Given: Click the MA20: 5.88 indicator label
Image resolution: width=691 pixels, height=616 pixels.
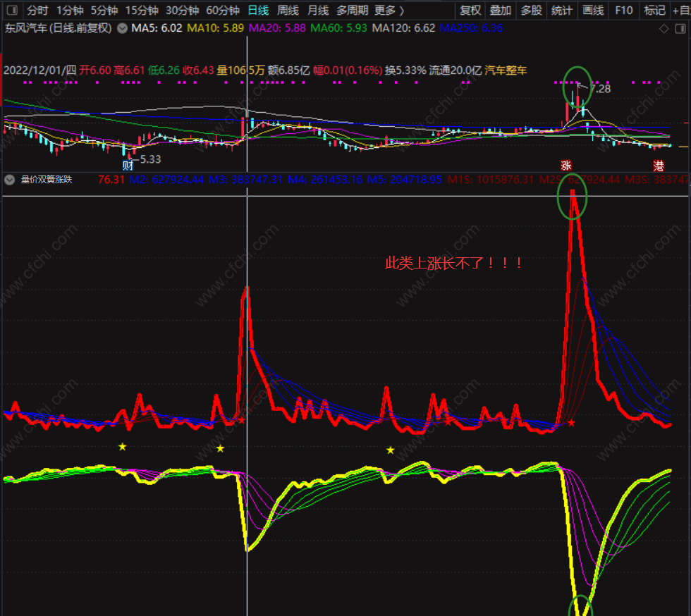Looking at the screenshot, I should [277, 28].
